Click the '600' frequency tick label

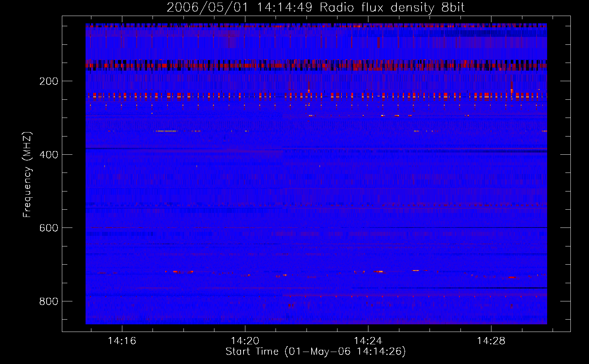(x=49, y=228)
